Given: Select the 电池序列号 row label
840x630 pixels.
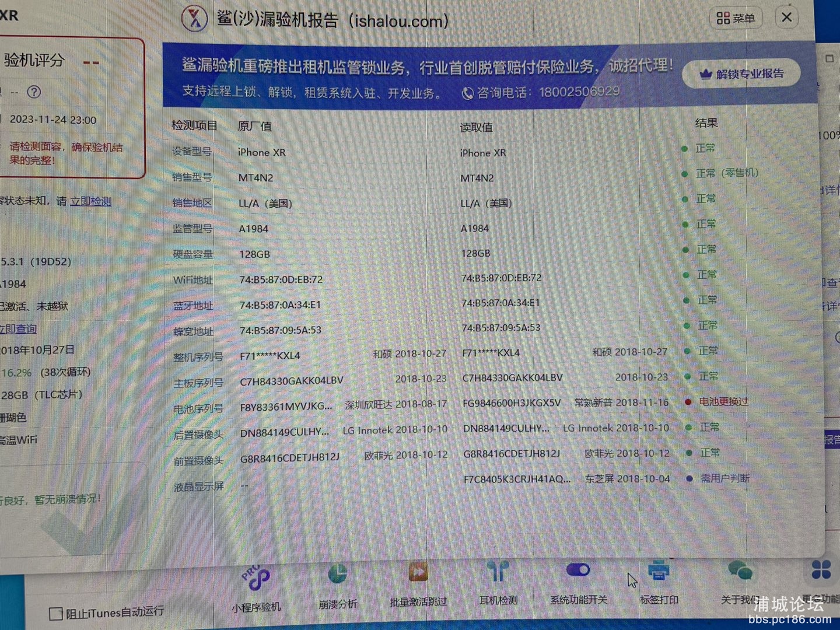Looking at the screenshot, I should coord(198,409).
